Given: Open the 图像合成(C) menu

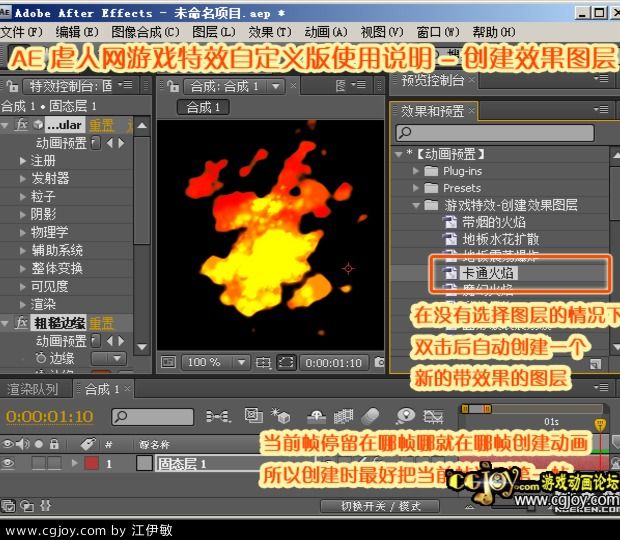Looking at the screenshot, I should pyautogui.click(x=145, y=32).
